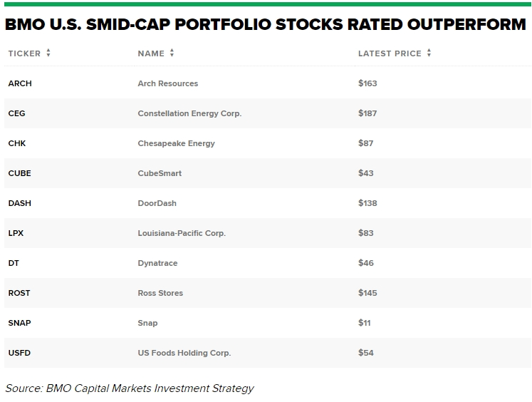Viewport: 532px width, 402px height.
Task: Select the NAME column header
Action: [x=151, y=53]
